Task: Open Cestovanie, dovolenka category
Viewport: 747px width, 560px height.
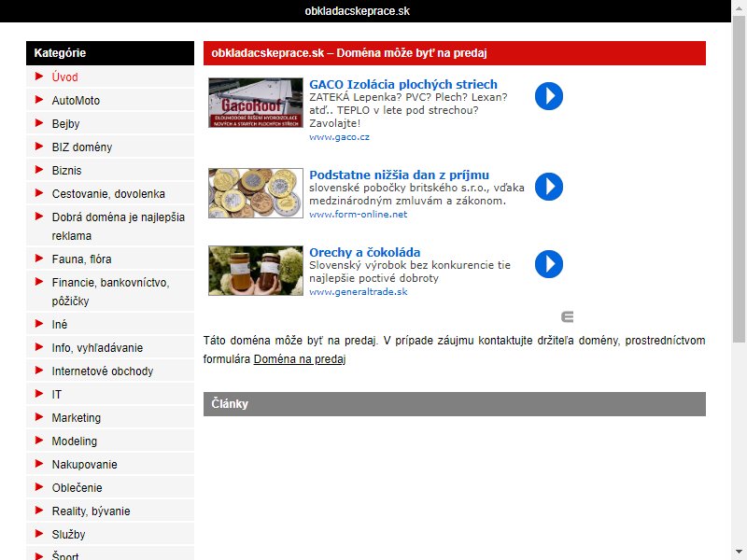Action: pos(108,194)
